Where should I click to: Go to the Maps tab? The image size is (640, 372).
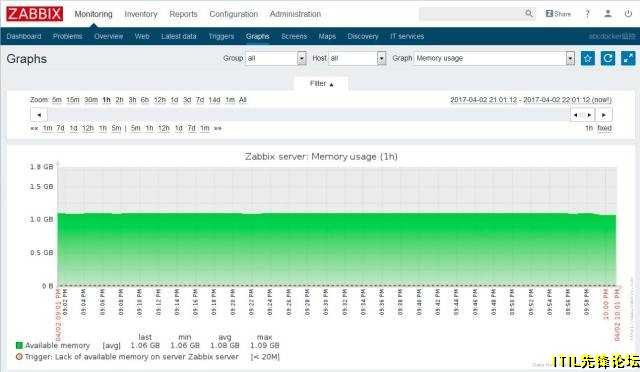[x=327, y=36]
